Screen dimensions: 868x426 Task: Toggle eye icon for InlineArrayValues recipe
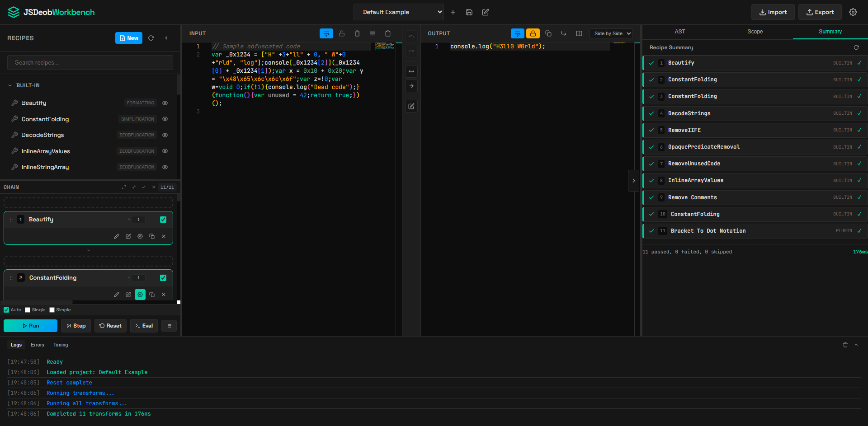click(165, 151)
